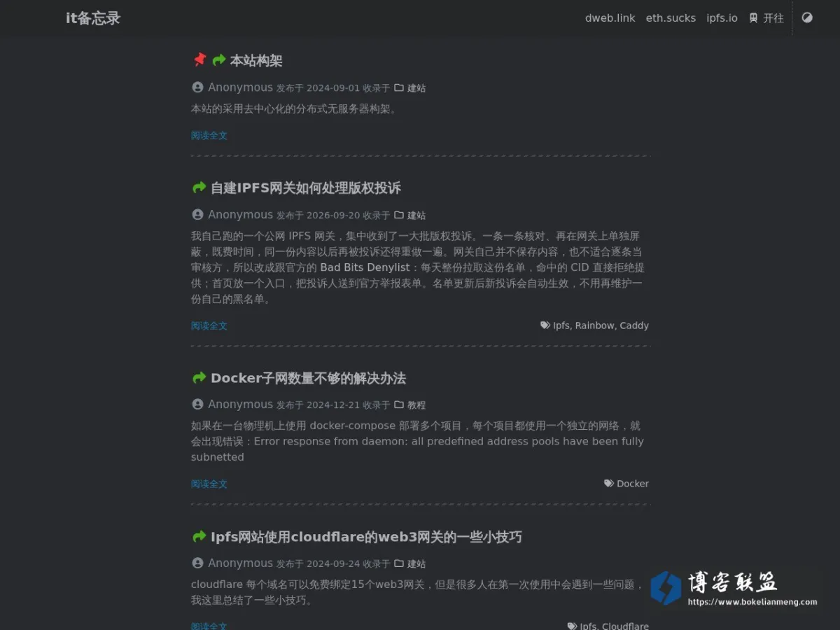Click author avatar icon on cloudflare post

click(x=197, y=563)
